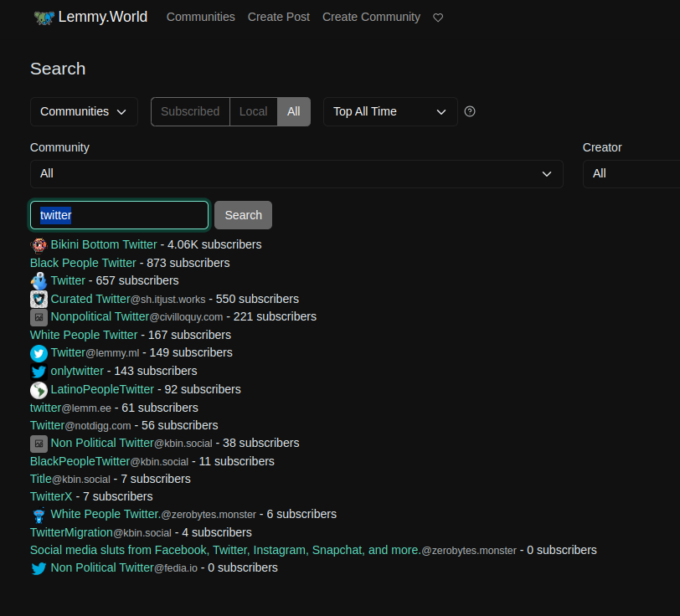The height and width of the screenshot is (616, 680).
Task: Open Create Community in the navigation bar
Action: pos(371,17)
